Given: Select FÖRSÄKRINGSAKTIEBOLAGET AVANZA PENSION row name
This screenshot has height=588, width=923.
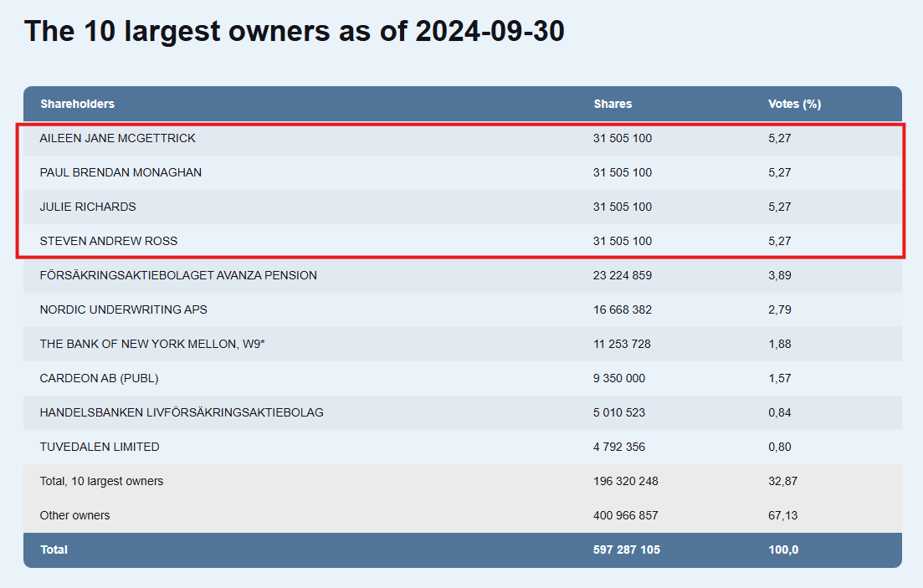Looking at the screenshot, I should tap(178, 275).
